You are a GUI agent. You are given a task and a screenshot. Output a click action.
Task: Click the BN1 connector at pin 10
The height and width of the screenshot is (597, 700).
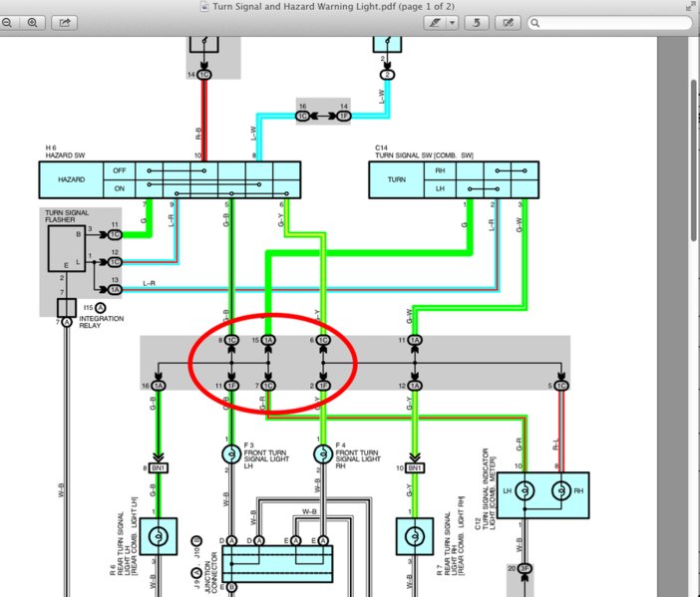[x=415, y=468]
